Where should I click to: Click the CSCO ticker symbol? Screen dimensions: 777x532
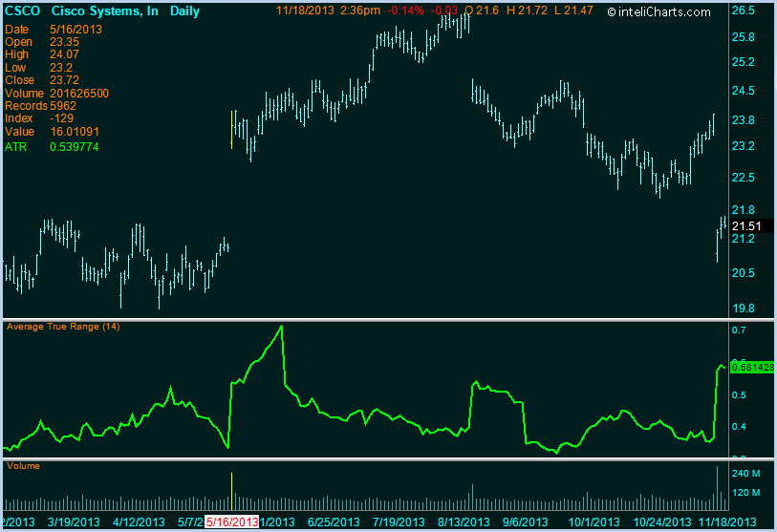pyautogui.click(x=22, y=11)
